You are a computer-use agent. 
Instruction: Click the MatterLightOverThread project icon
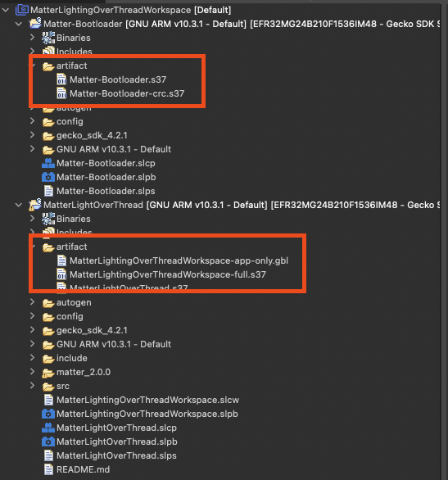coord(35,205)
